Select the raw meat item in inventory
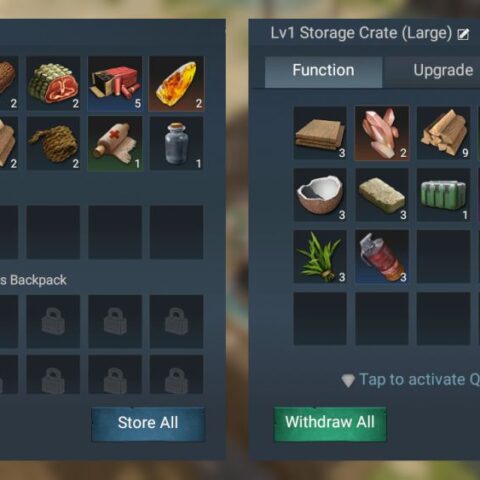 click(x=53, y=83)
